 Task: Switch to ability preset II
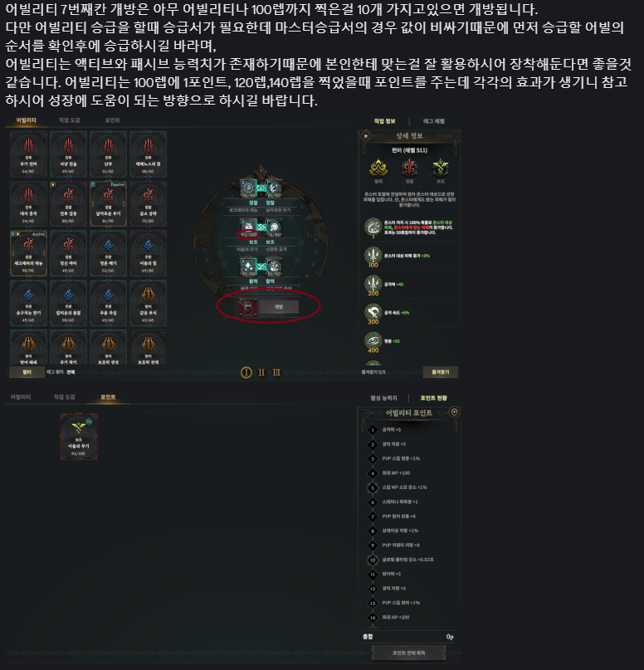click(x=261, y=373)
